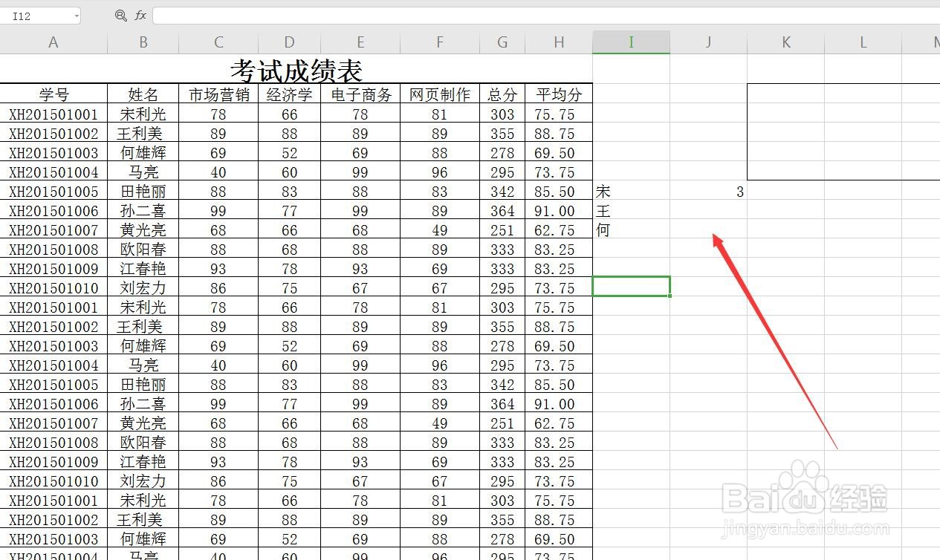Select the 平均分 column header cell

[x=558, y=94]
